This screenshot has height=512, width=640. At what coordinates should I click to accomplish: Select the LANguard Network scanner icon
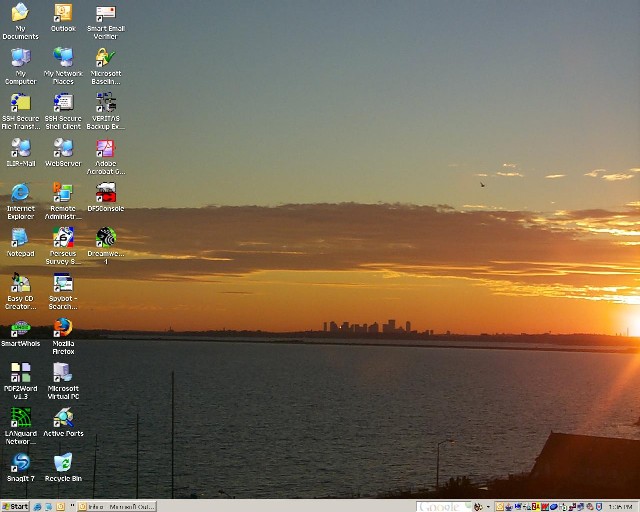click(20, 418)
